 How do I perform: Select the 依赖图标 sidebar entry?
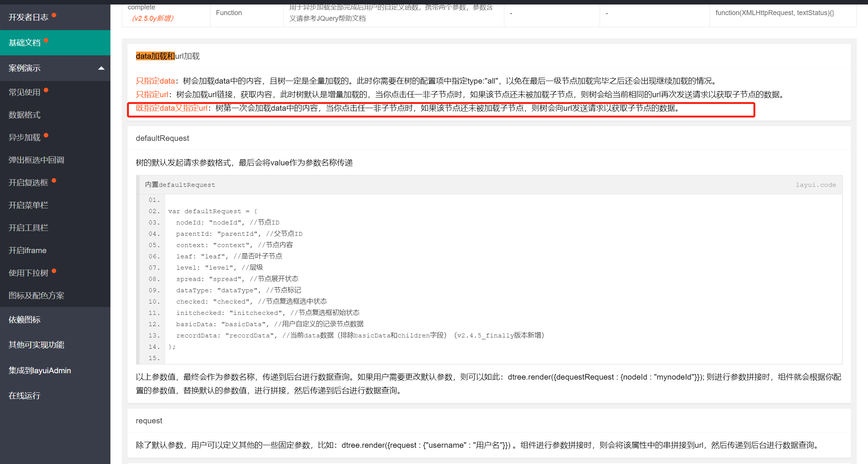click(x=24, y=320)
